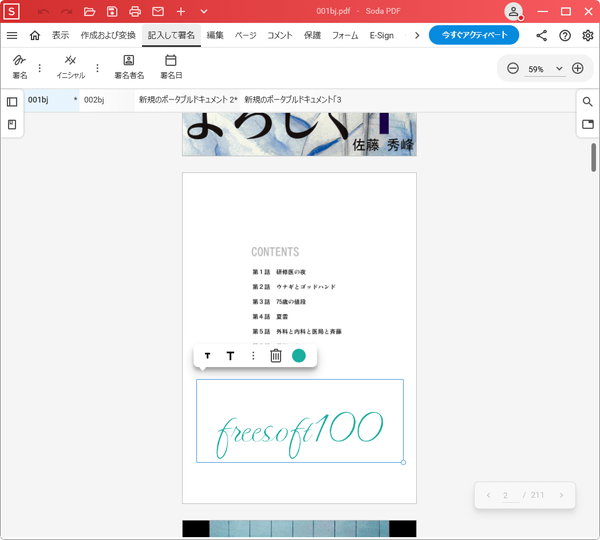Viewport: 600px width, 540px height.
Task: Open the right side panel icon under the search icon
Action: pos(588,124)
